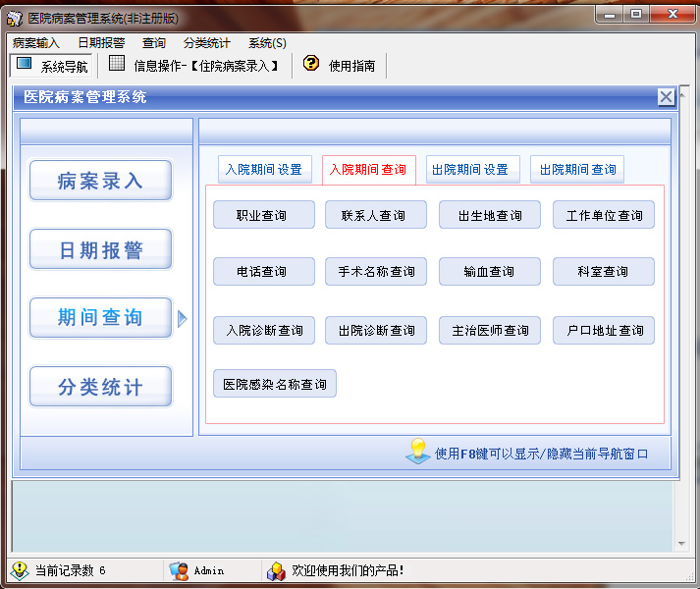Select the 入院期间查询 tab
This screenshot has height=589, width=700.
pos(369,170)
